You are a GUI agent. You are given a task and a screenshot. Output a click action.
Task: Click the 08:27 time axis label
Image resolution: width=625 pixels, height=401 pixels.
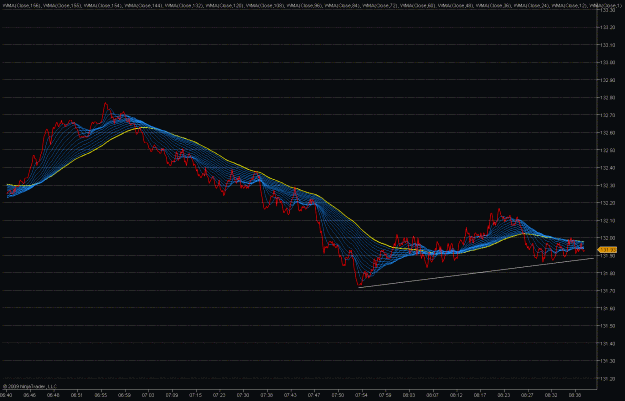pos(527,395)
